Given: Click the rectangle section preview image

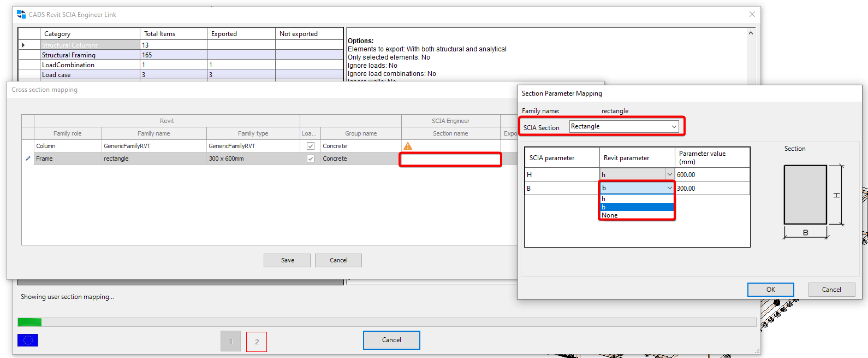Looking at the screenshot, I should pos(805,195).
